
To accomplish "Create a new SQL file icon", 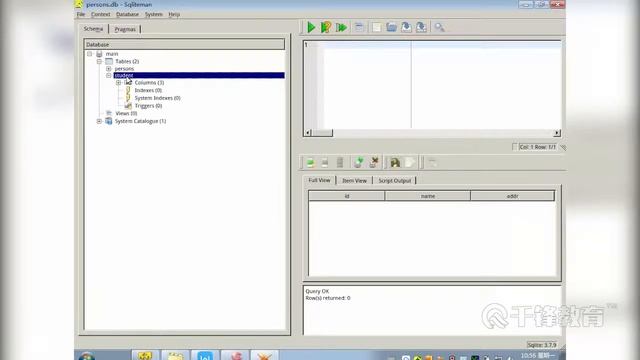I will pos(376,27).
